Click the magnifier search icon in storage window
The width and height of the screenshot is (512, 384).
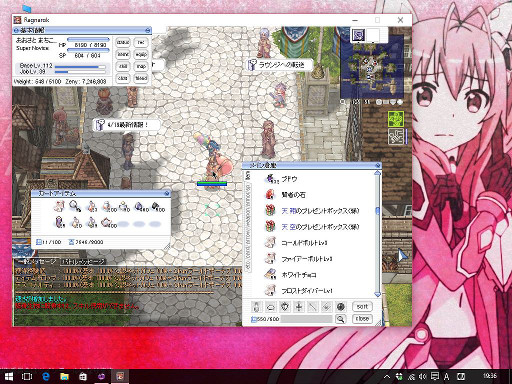pyautogui.click(x=340, y=319)
